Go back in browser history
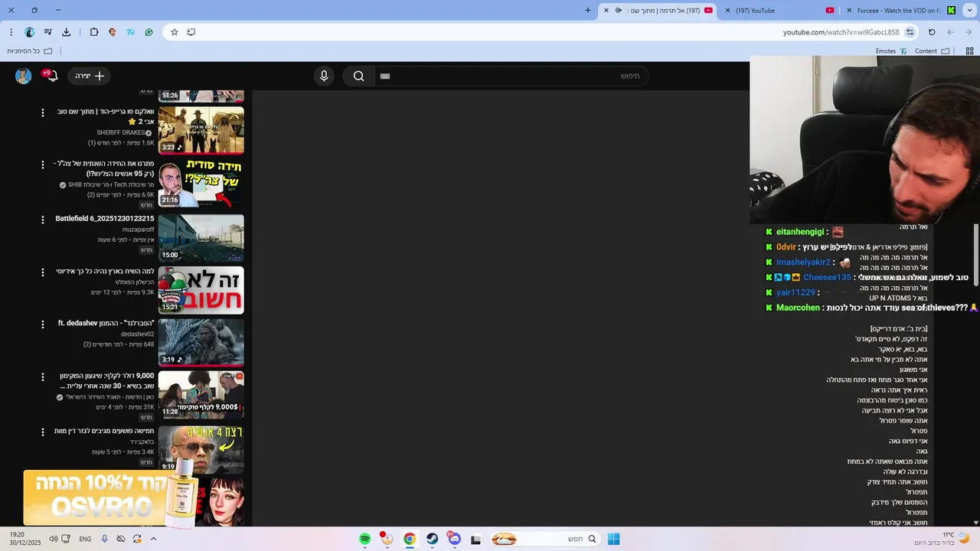The height and width of the screenshot is (551, 980). tap(951, 32)
